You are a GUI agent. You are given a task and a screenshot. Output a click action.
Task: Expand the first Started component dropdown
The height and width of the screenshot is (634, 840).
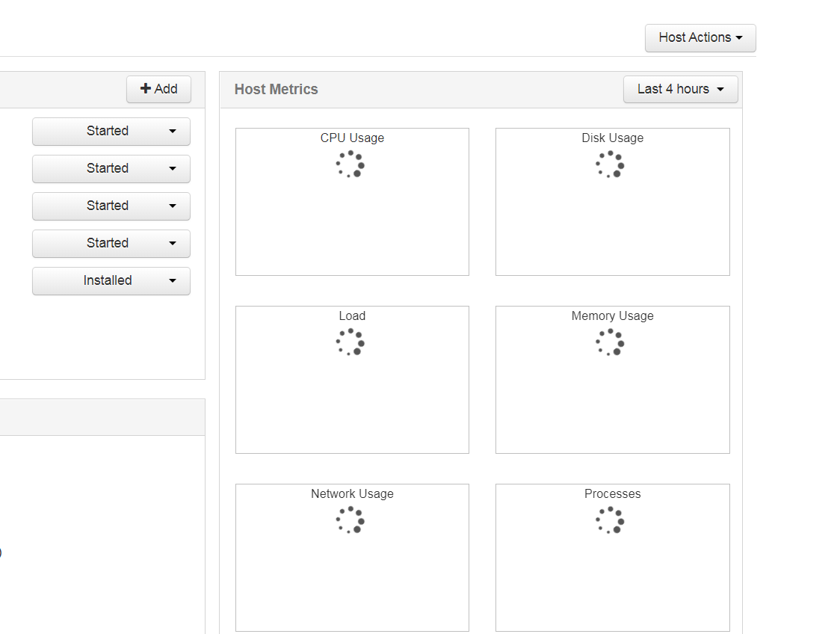(x=111, y=131)
